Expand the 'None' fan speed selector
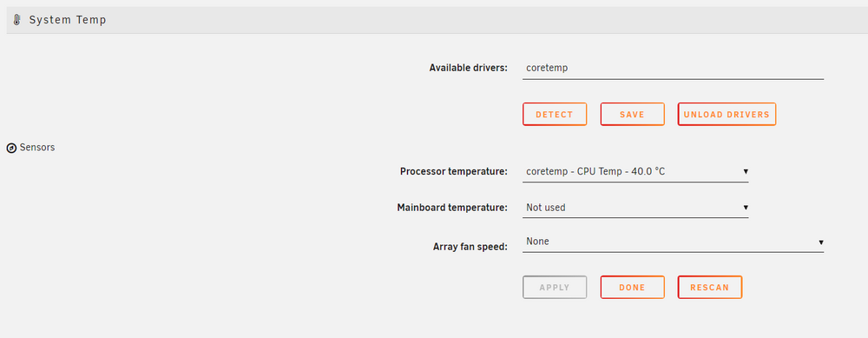 click(x=674, y=242)
